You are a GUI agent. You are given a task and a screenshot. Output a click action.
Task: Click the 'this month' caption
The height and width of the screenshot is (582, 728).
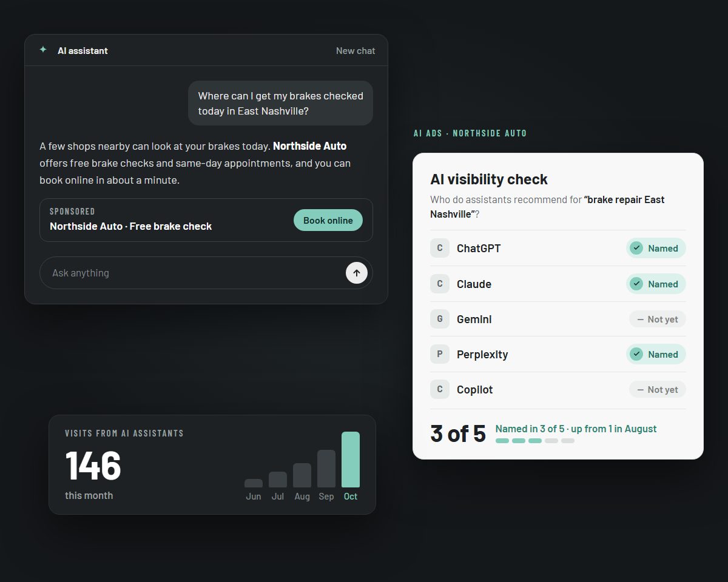pos(89,495)
